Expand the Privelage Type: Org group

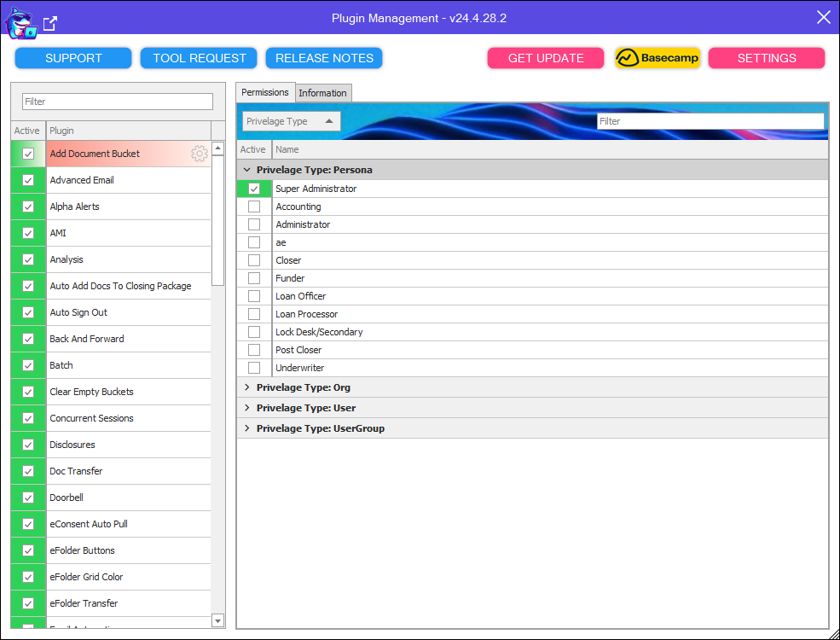tap(247, 387)
